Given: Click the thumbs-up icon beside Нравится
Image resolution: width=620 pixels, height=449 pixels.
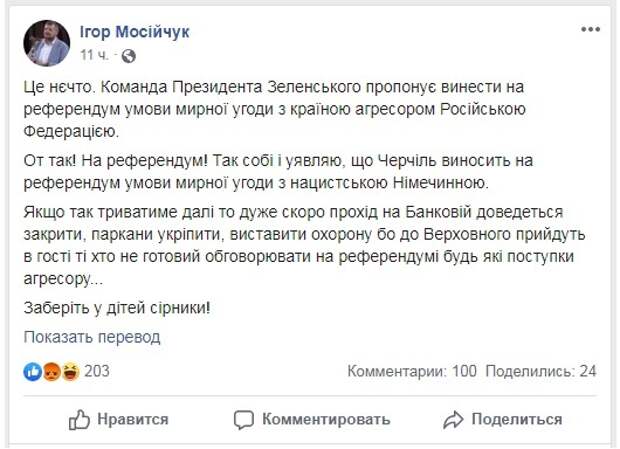Looking at the screenshot, I should [79, 419].
